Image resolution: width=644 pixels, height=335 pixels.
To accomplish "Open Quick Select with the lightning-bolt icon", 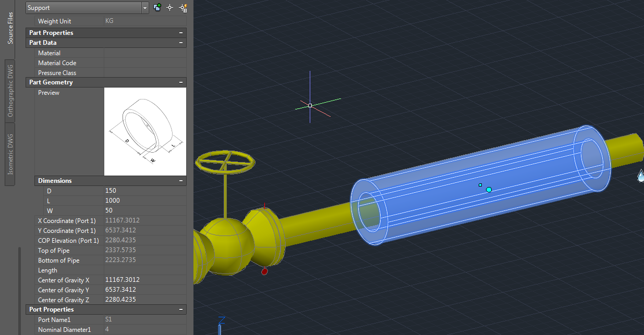I will 182,8.
